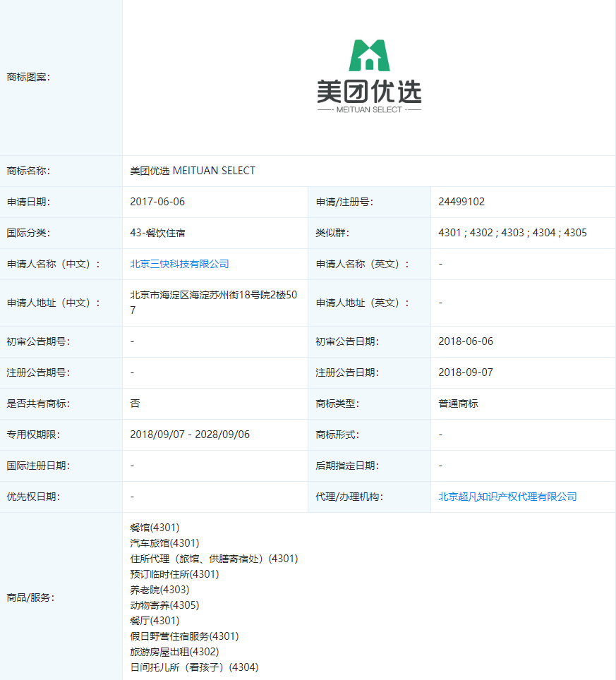616x680 pixels.
Task: Click the 初审公告日期 label
Action: (347, 341)
